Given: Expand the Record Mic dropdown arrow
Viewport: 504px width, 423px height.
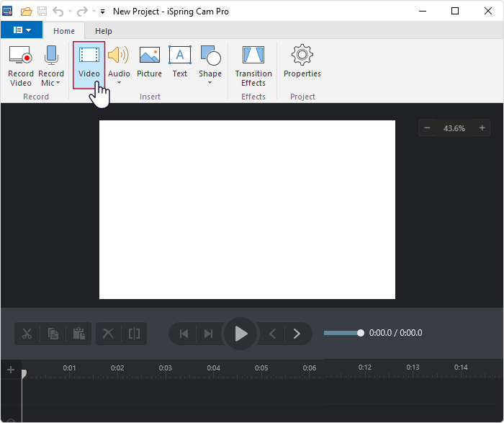Looking at the screenshot, I should click(58, 83).
